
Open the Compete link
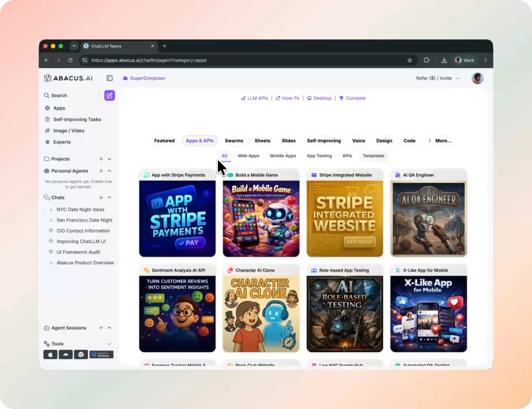point(352,98)
